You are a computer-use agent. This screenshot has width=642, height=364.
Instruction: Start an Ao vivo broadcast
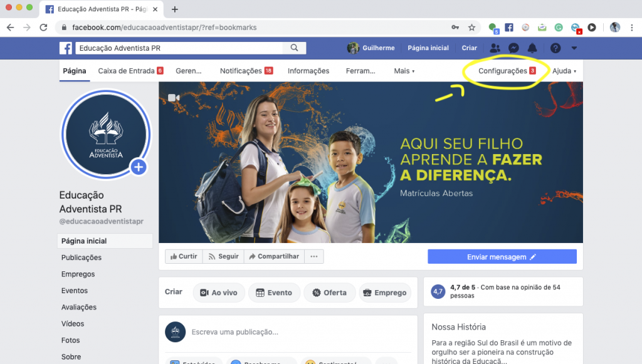coord(219,293)
